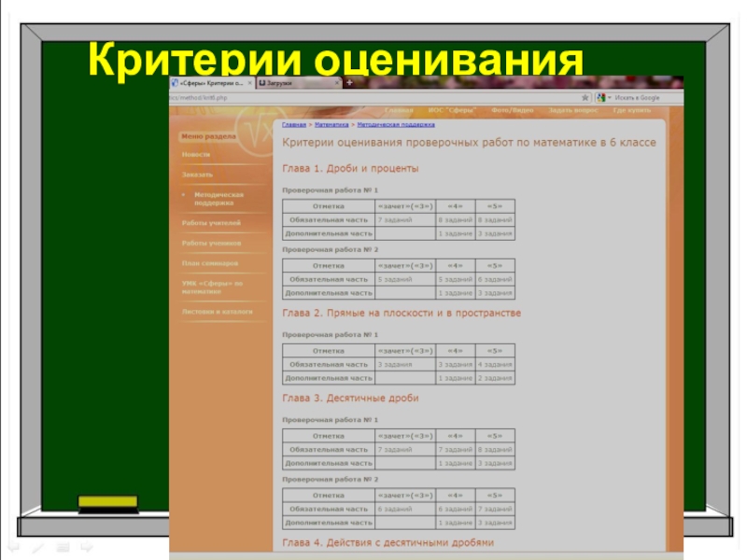Click Проверочная работа № 2 under Глава 1

pyautogui.click(x=331, y=249)
